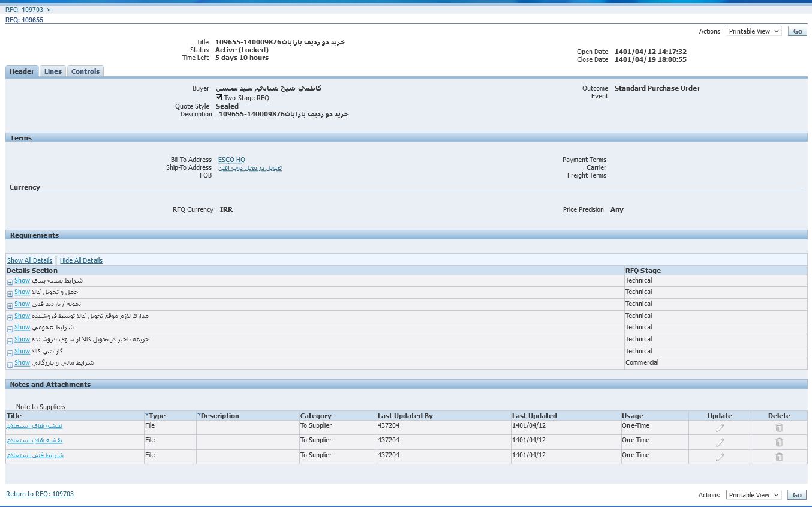Click open date 1401/04/12 14:17:32

tap(651, 52)
